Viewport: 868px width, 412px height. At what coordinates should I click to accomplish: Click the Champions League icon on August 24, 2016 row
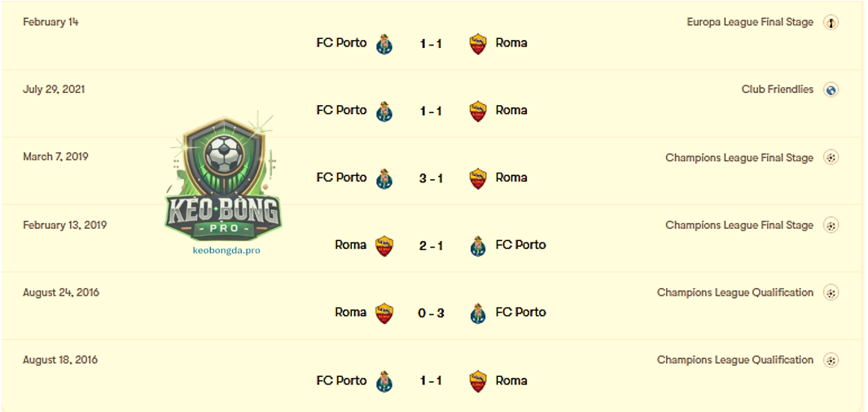(831, 292)
